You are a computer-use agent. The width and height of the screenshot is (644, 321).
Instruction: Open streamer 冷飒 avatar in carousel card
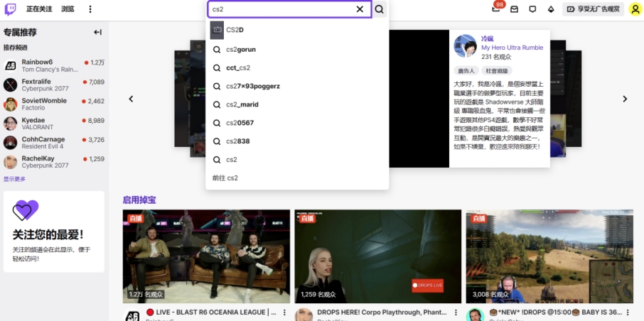[465, 46]
